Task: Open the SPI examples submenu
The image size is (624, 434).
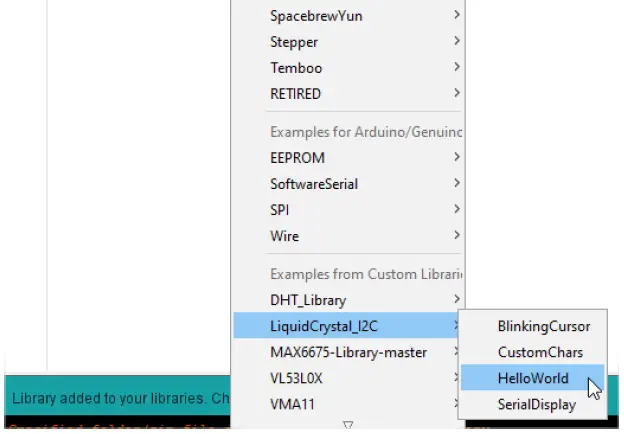Action: click(348, 210)
